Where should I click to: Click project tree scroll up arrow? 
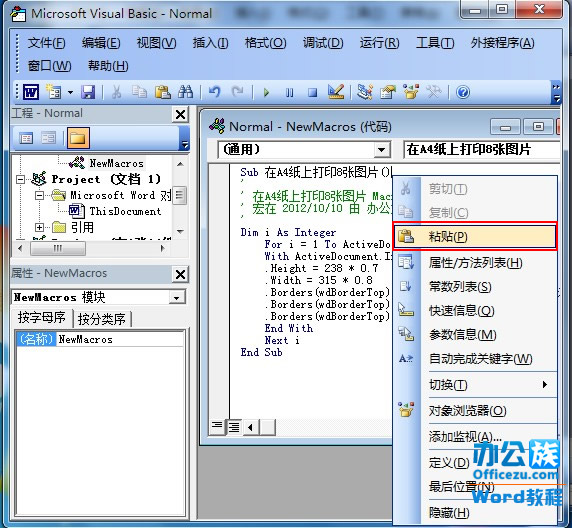click(x=180, y=164)
